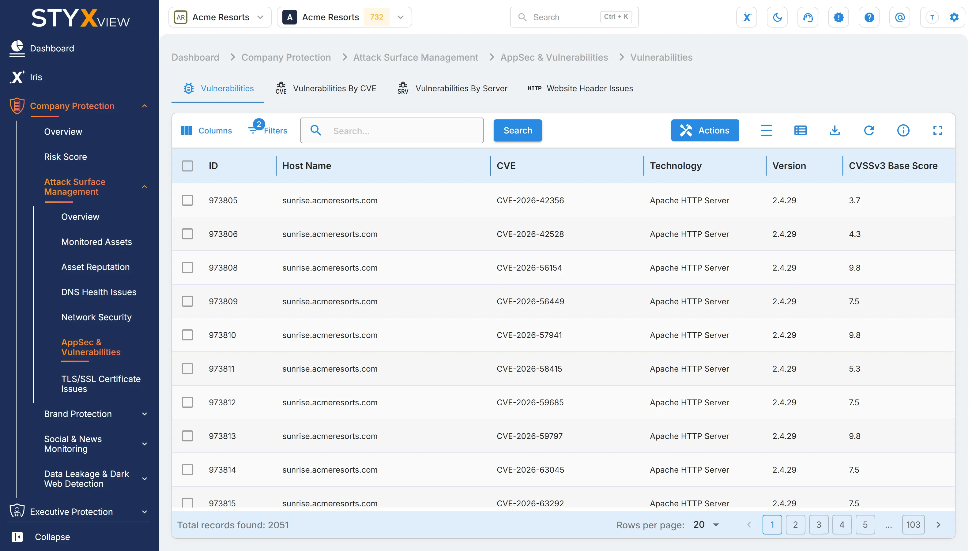Click the @ mentions icon

tap(900, 17)
